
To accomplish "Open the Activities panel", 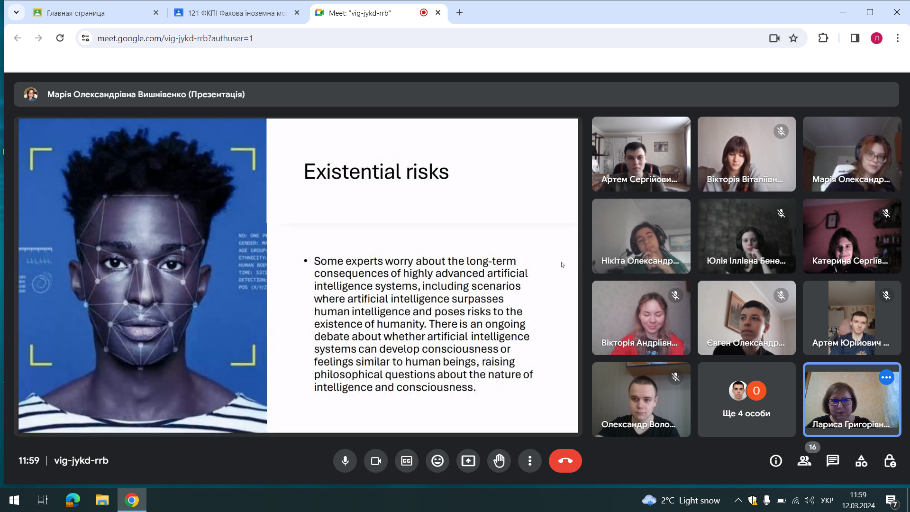I will tap(861, 461).
